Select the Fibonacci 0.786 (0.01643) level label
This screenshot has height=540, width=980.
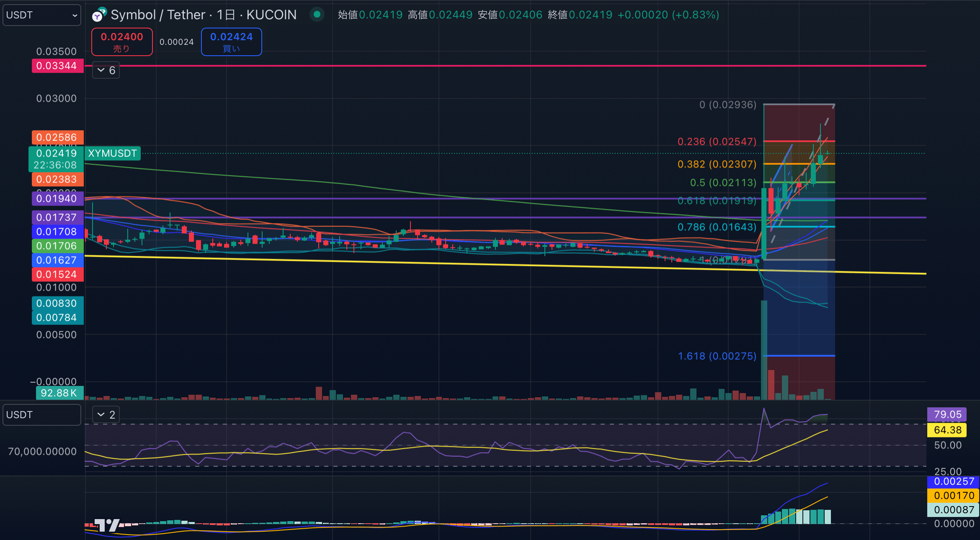[717, 227]
